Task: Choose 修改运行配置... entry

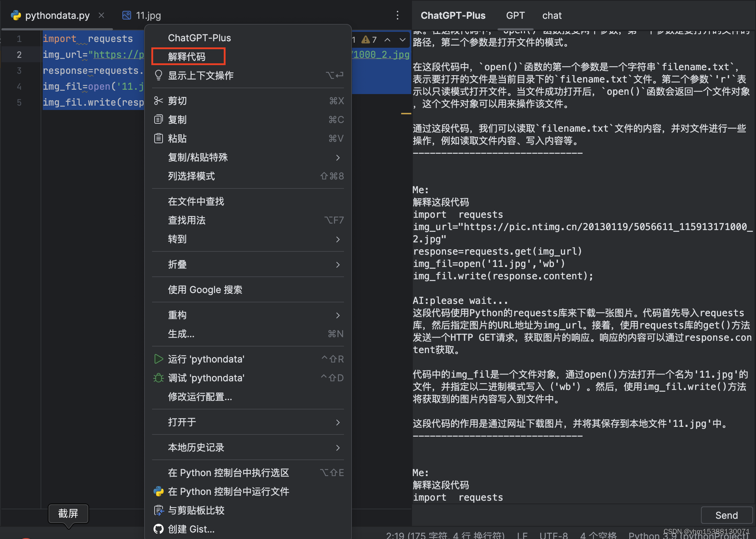Action: 248,396
